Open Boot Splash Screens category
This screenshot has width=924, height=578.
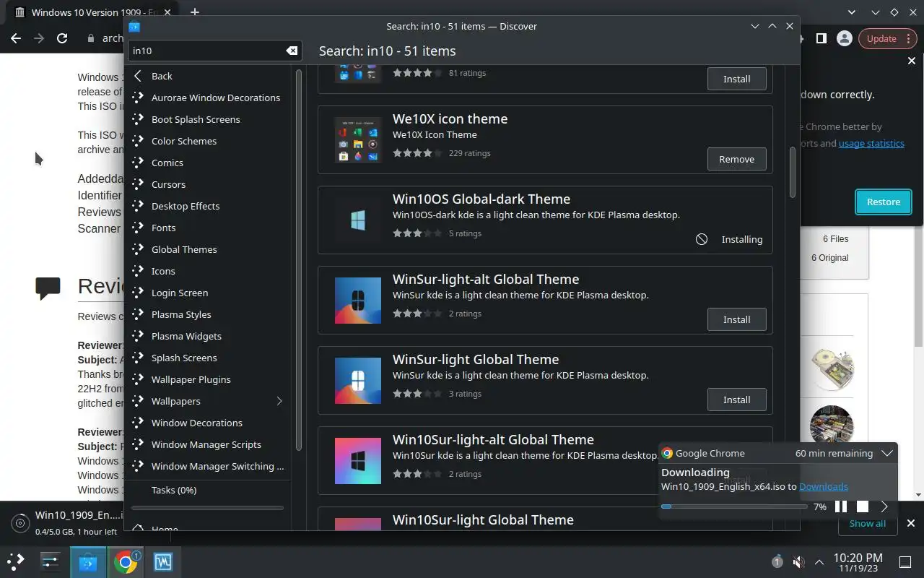click(208, 119)
